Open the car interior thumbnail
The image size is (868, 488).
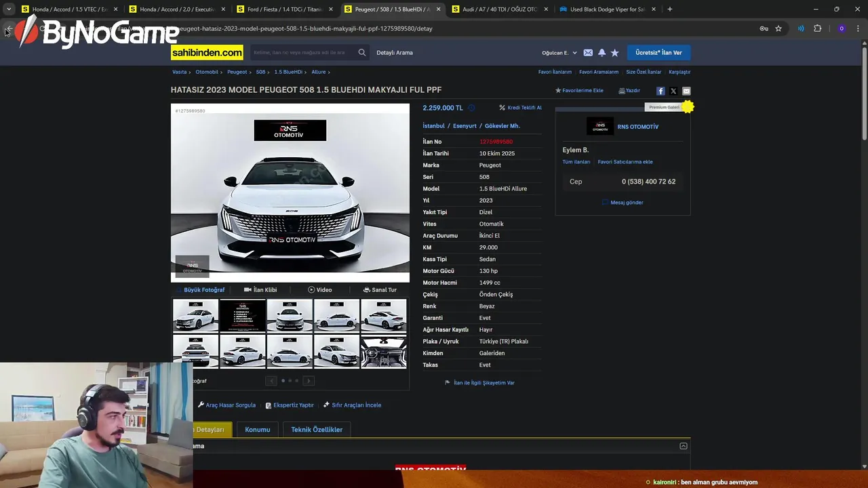click(384, 352)
